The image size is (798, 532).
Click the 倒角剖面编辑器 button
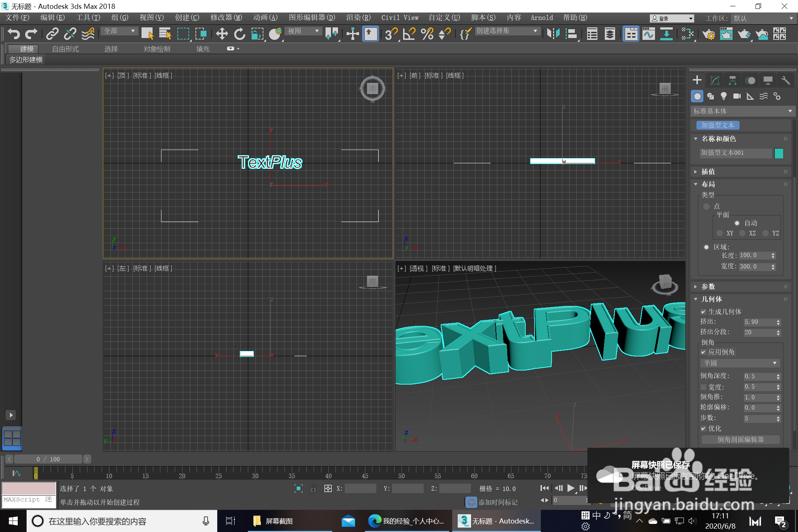(x=740, y=440)
